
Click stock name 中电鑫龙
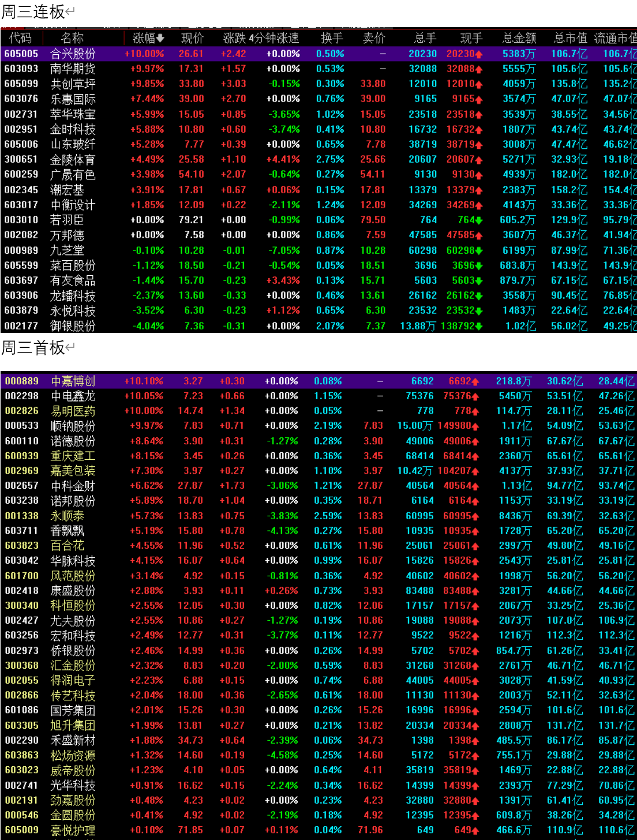[73, 396]
